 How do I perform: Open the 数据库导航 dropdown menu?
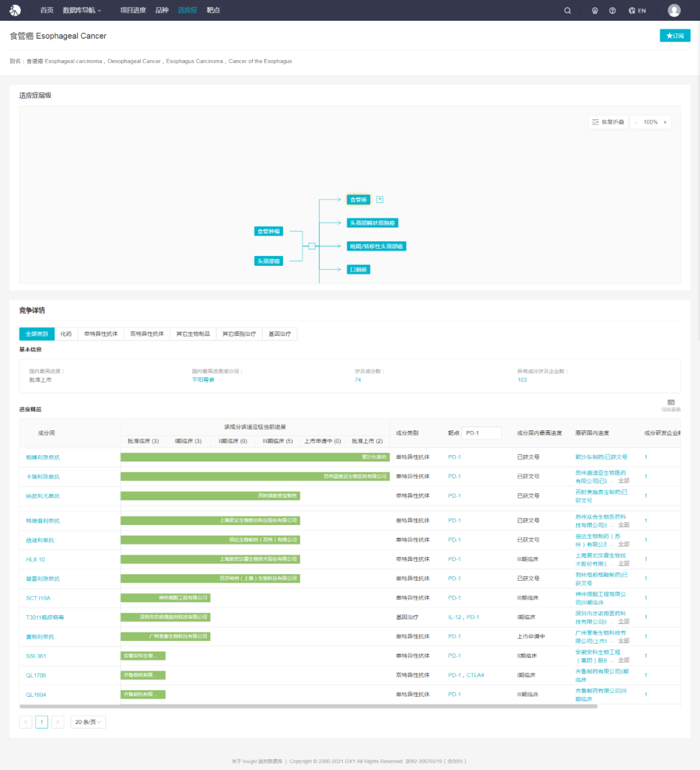(x=82, y=10)
